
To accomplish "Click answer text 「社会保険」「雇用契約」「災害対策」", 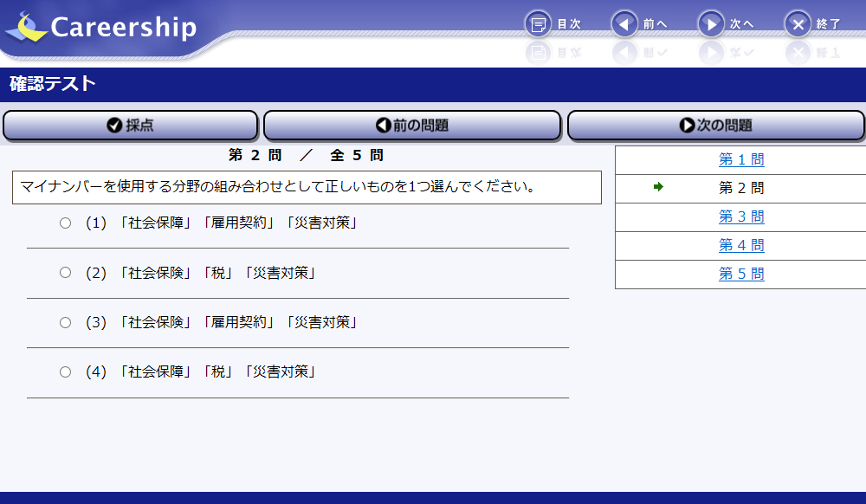I will click(239, 322).
